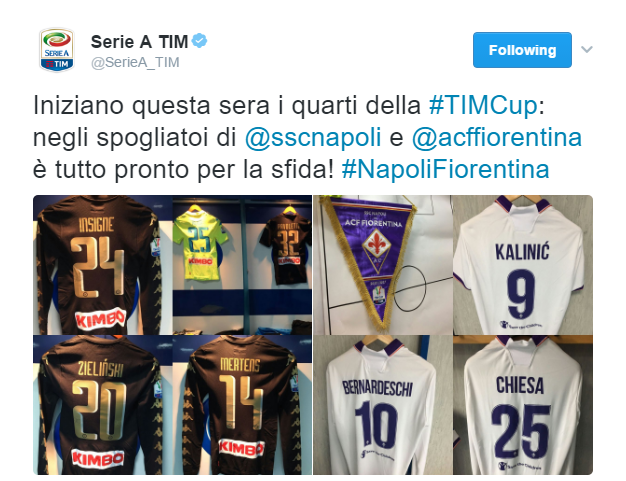Toggle the Following button
626x481 pixels.
[522, 50]
